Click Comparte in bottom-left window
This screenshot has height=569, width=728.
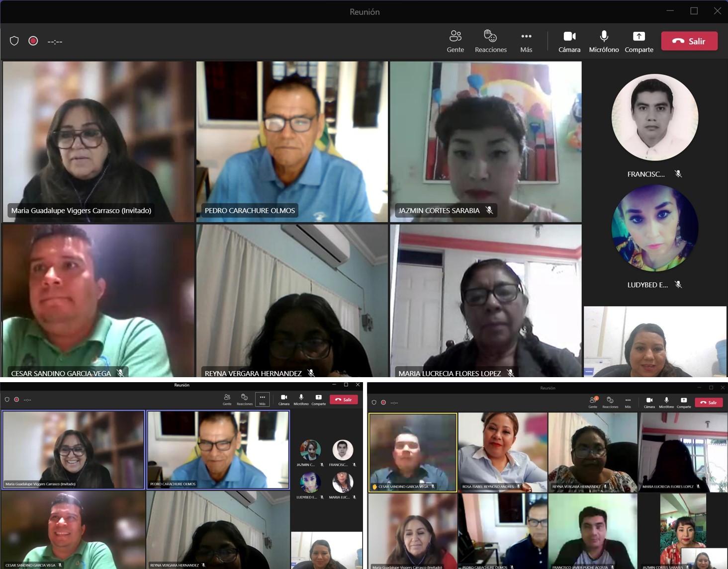(318, 400)
